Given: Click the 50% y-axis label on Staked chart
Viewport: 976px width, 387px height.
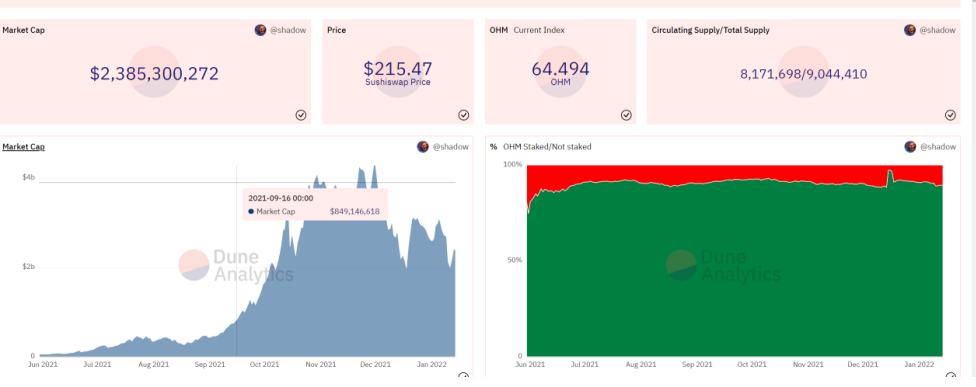Looking at the screenshot, I should (x=514, y=260).
